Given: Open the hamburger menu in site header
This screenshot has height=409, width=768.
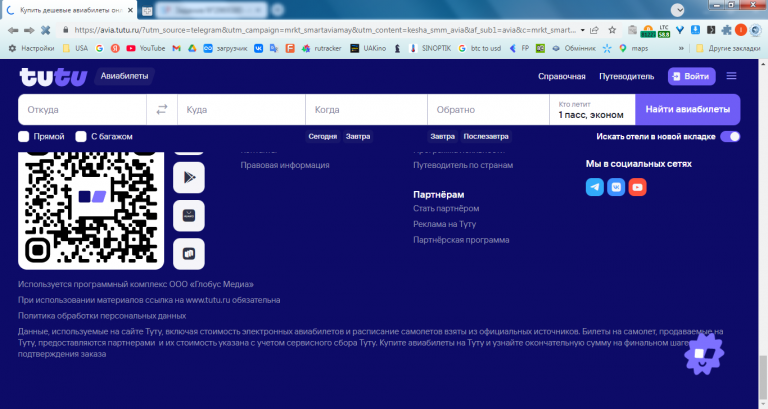Looking at the screenshot, I should 731,76.
